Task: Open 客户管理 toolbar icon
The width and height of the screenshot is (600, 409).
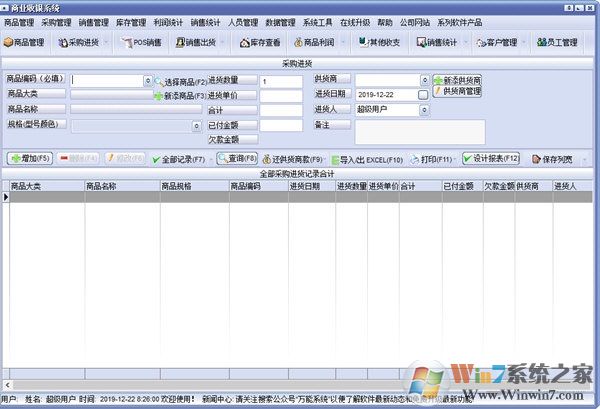Action: [497, 42]
